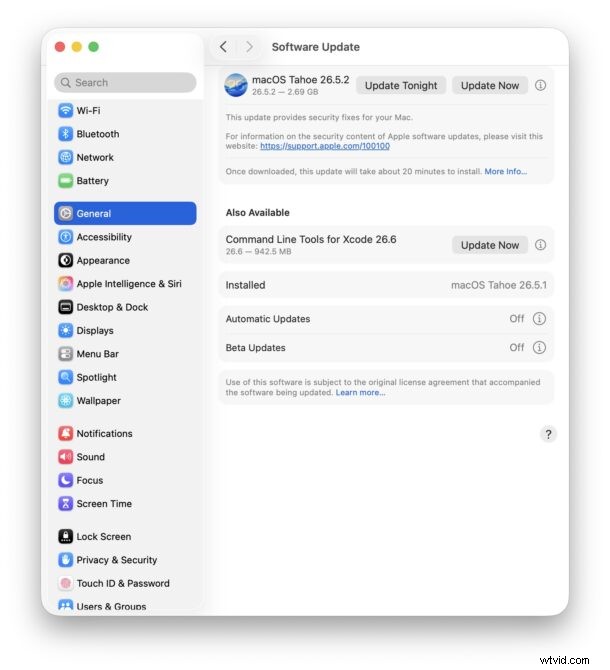
Task: Select the Bluetooth sidebar icon
Action: pos(65,134)
